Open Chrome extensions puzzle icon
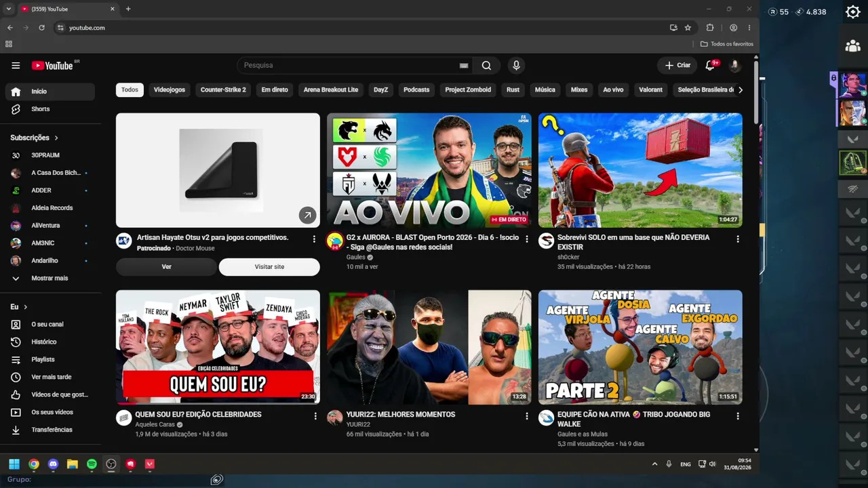Image resolution: width=868 pixels, height=488 pixels. 710,28
